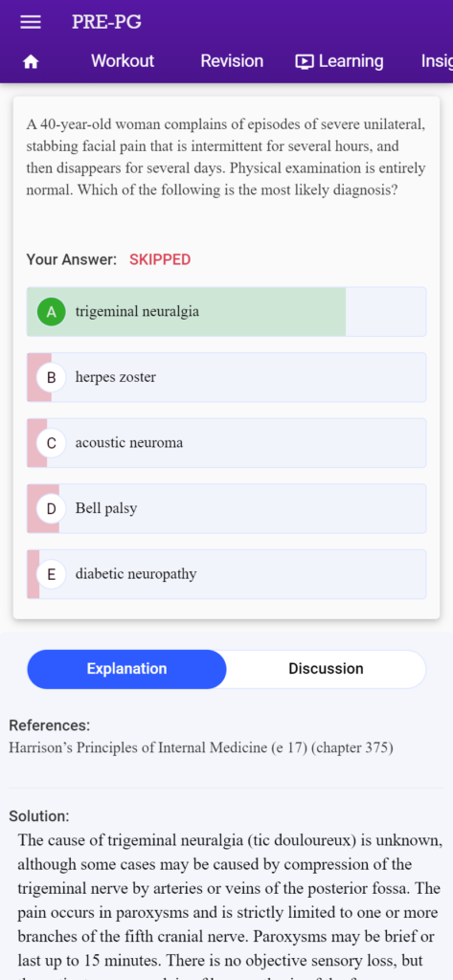Choose the trigeminal neuralgia answer
This screenshot has width=453, height=980.
226,312
